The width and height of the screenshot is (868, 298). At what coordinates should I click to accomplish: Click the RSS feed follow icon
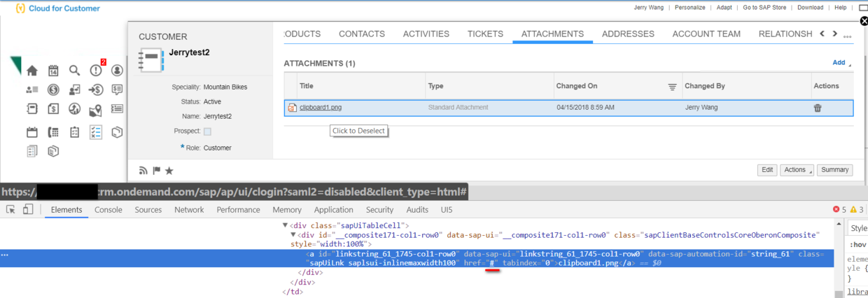pyautogui.click(x=143, y=170)
